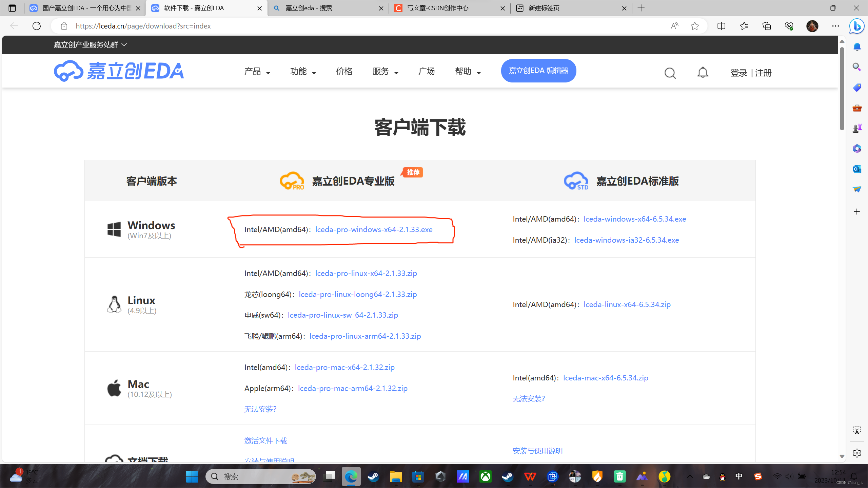
Task: Open the 帮助 dropdown menu
Action: pyautogui.click(x=468, y=71)
